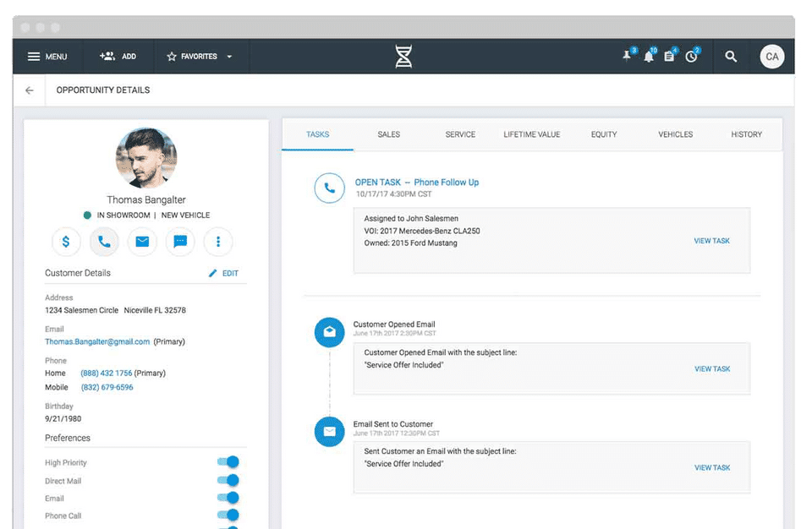Open the three-dot more options icon
Image resolution: width=812 pixels, height=529 pixels.
click(x=218, y=241)
